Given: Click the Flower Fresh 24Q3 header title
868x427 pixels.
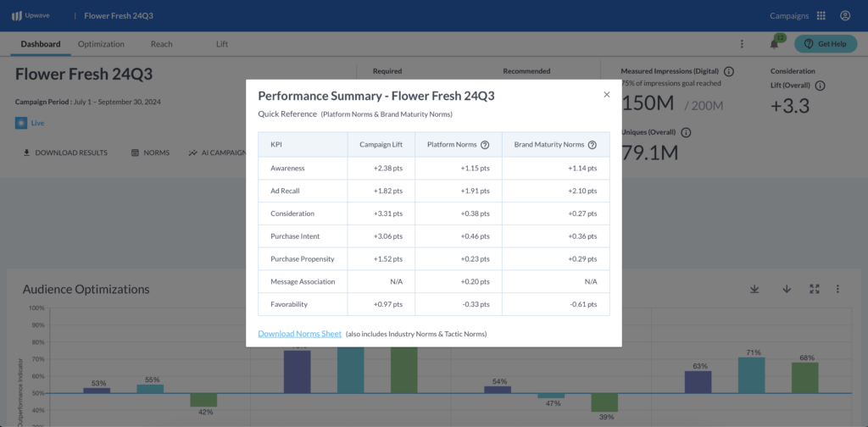Looking at the screenshot, I should pos(119,15).
